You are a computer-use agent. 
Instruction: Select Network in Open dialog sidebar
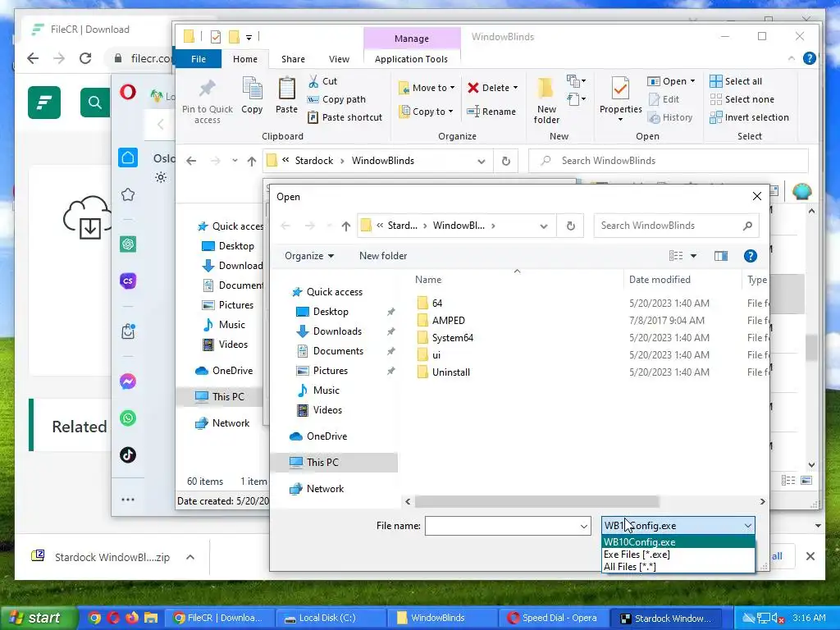[325, 489]
